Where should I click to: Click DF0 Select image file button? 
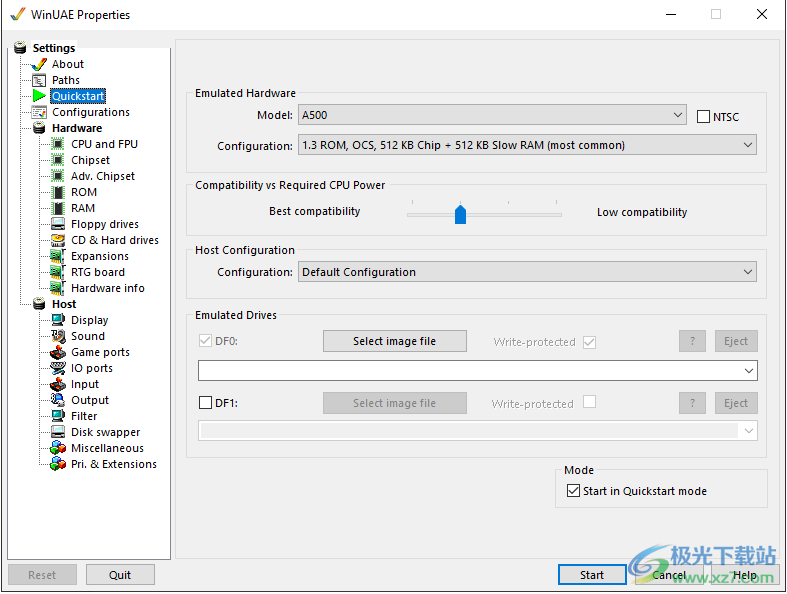pyautogui.click(x=395, y=341)
